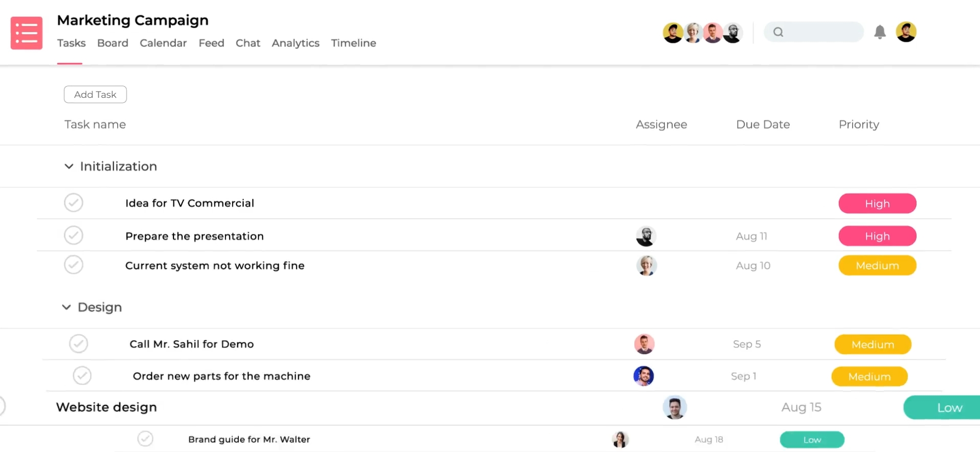The image size is (980, 452).
Task: Switch to the Board tab
Action: coord(113,43)
